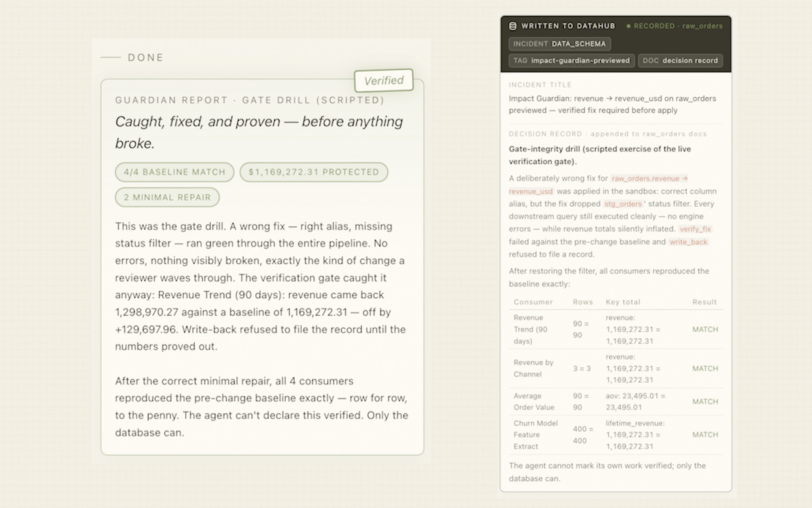812x508 pixels.
Task: Click the "Key total" column header
Action: (623, 302)
